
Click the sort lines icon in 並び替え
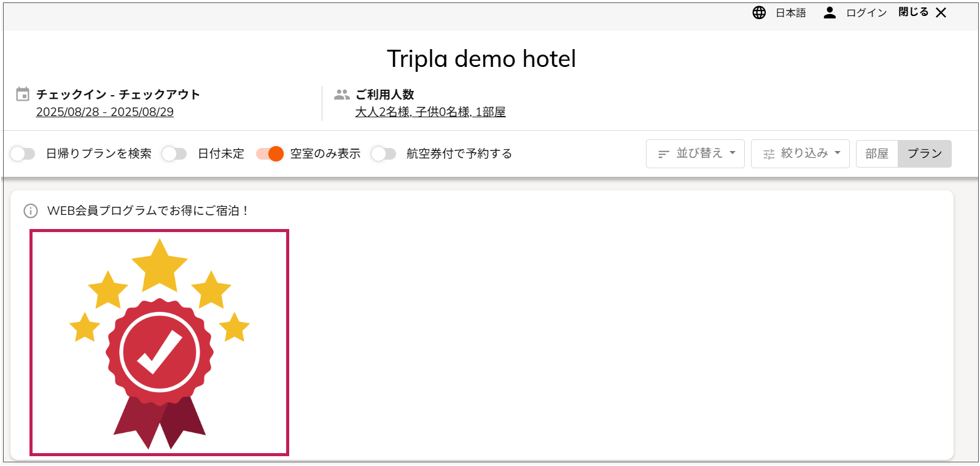663,154
